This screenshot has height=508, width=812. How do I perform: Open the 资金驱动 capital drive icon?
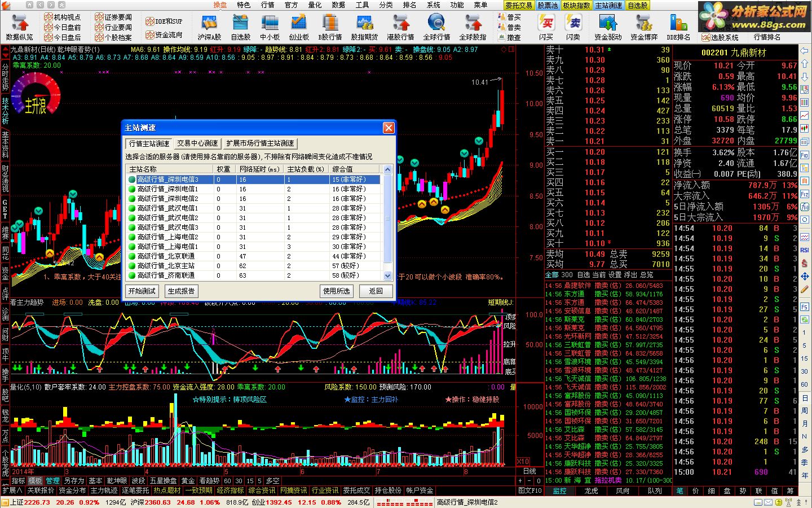click(x=608, y=27)
